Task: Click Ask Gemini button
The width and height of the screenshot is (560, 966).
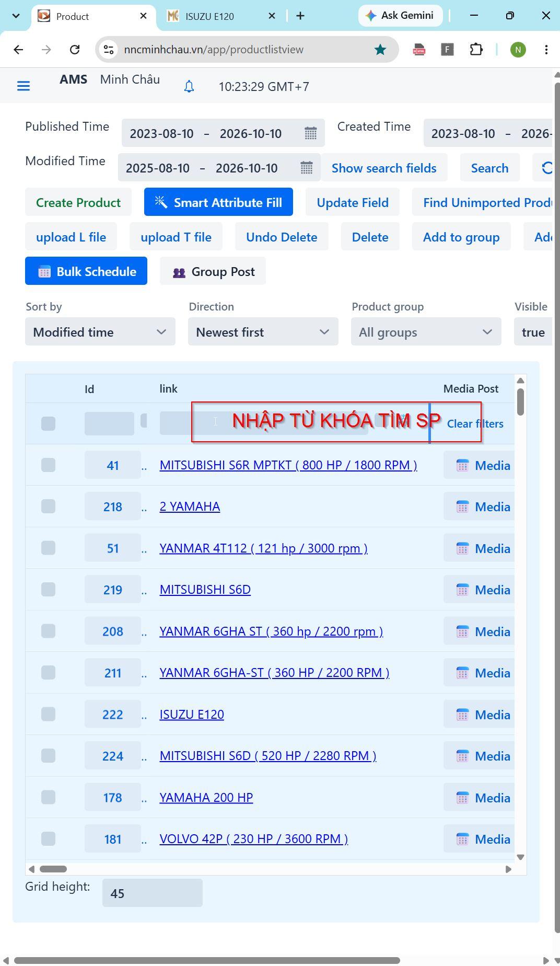Action: point(401,16)
